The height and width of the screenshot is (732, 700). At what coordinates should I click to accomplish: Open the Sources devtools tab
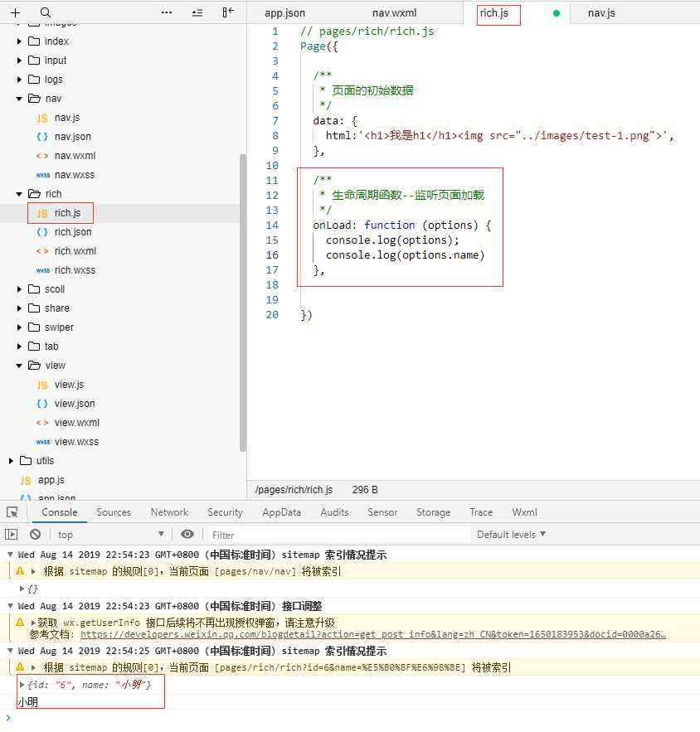(x=114, y=512)
